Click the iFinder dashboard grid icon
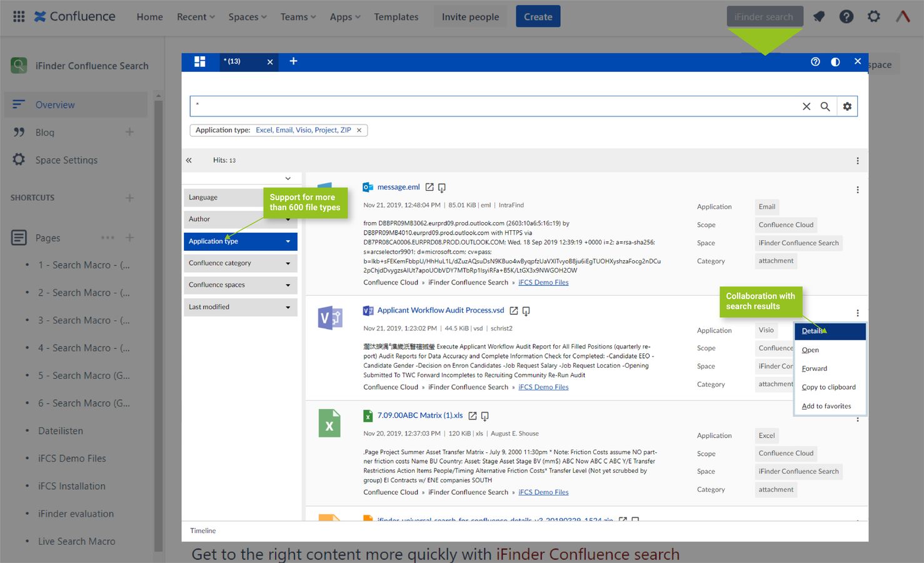 (x=200, y=61)
